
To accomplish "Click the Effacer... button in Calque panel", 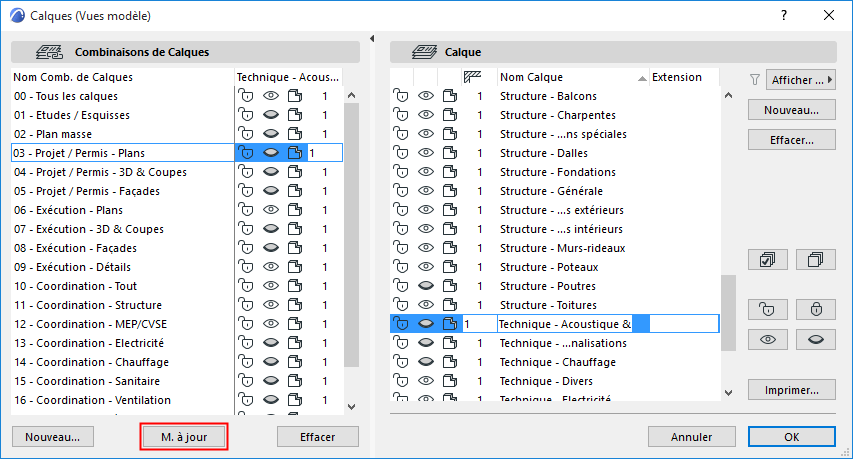I will coord(792,140).
